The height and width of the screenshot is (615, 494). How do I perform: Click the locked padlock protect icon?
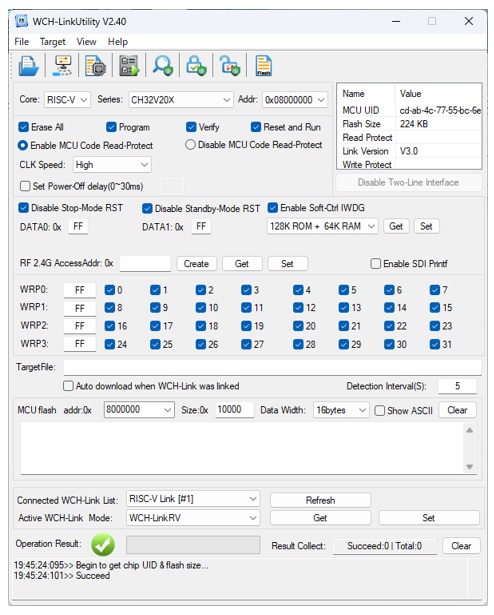(x=196, y=66)
